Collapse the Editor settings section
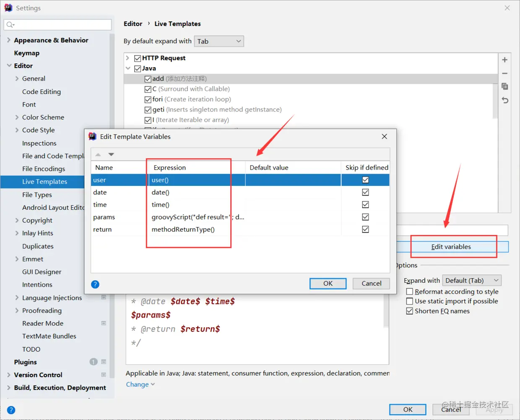 click(x=9, y=65)
